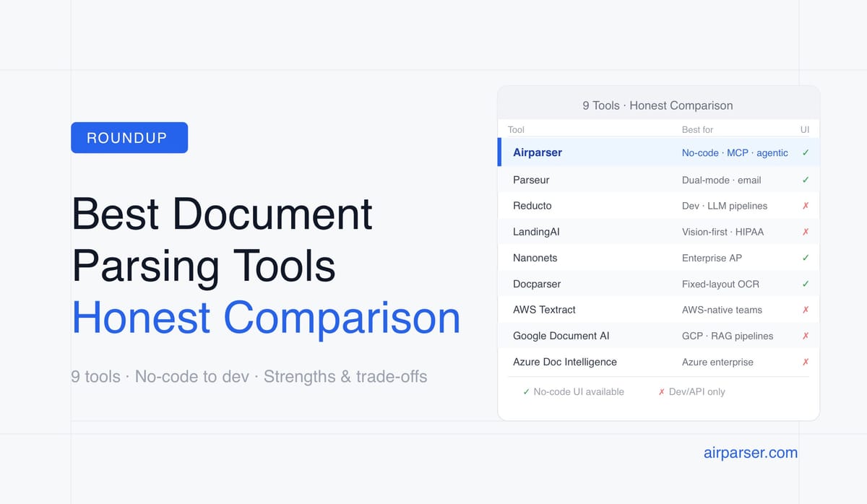The height and width of the screenshot is (504, 867).
Task: Select the AWS Textract tool name
Action: pyautogui.click(x=544, y=310)
